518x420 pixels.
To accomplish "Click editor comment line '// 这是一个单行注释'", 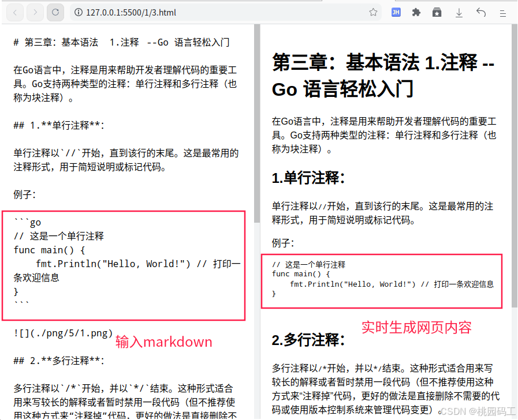I will (59, 236).
